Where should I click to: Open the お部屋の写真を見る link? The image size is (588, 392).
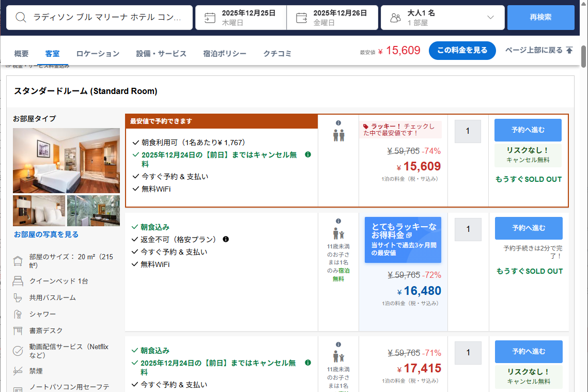pos(47,234)
